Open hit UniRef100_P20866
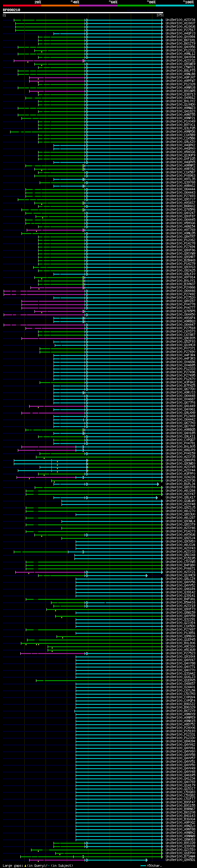Viewport: 197px width, 868px height. [180, 287]
